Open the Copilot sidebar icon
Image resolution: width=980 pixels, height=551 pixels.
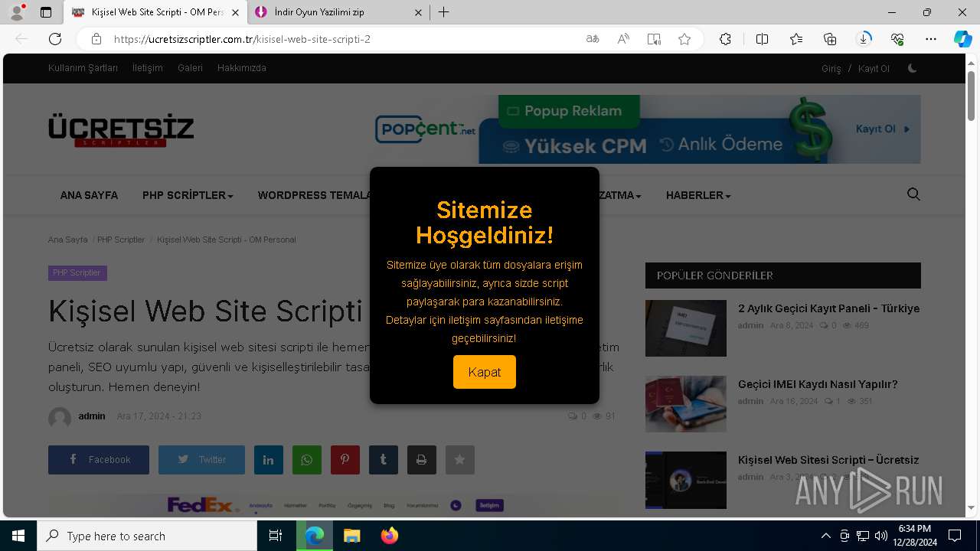(x=962, y=39)
